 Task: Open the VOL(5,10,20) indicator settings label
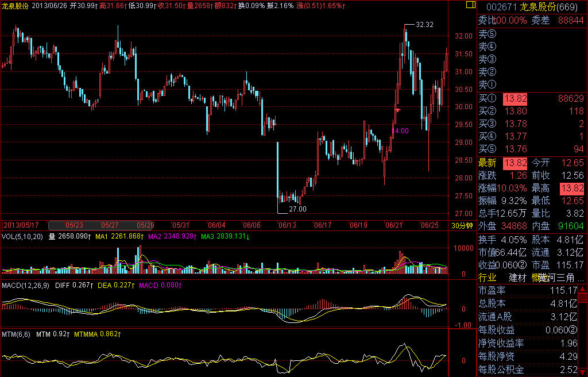click(23, 236)
